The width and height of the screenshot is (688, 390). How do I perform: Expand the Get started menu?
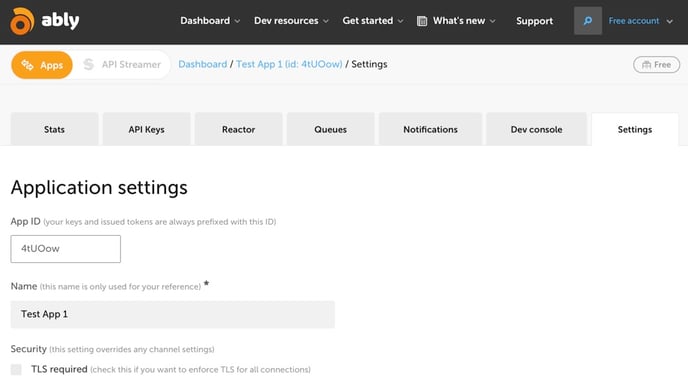tap(373, 21)
